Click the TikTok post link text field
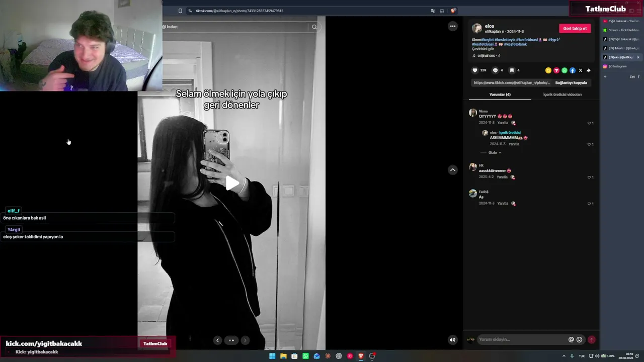The height and width of the screenshot is (362, 644). tap(512, 82)
